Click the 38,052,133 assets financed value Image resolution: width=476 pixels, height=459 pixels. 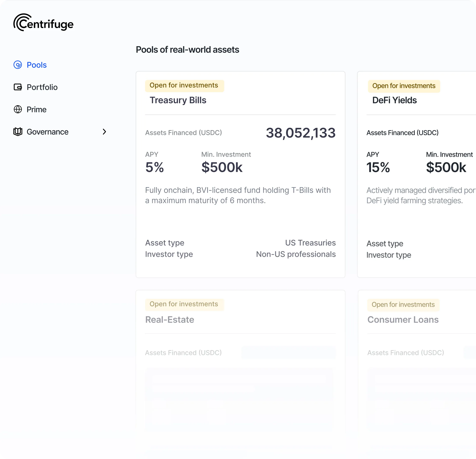300,133
